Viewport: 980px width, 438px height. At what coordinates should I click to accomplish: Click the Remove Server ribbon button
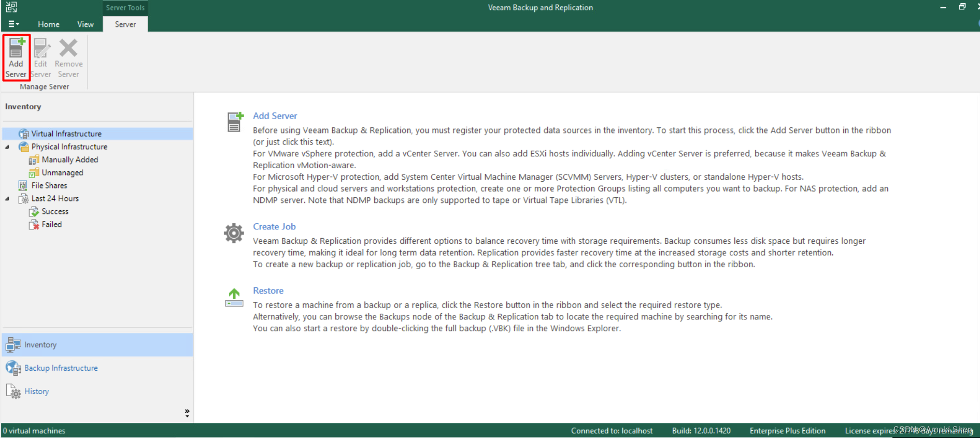pos(68,57)
